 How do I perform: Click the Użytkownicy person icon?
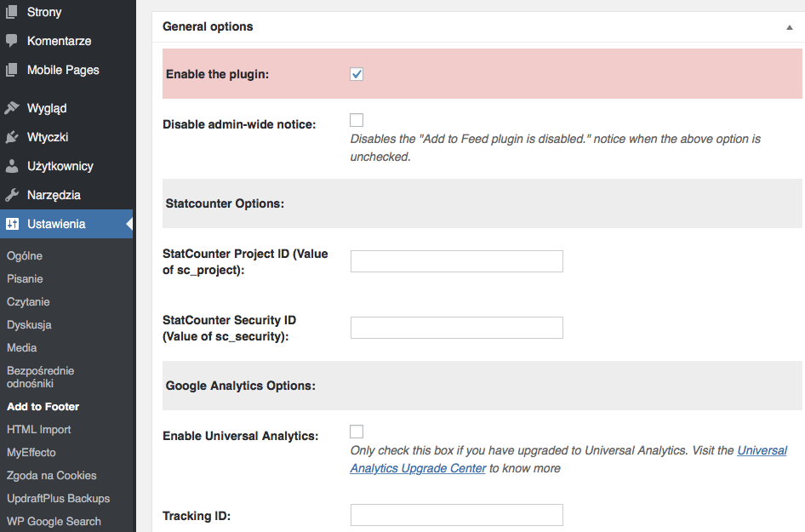tap(11, 166)
